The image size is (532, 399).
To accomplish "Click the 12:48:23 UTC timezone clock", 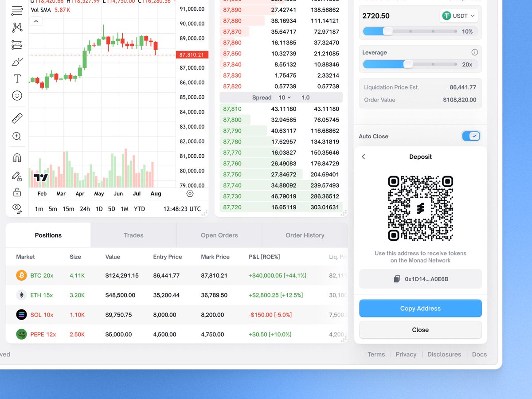I will [182, 209].
